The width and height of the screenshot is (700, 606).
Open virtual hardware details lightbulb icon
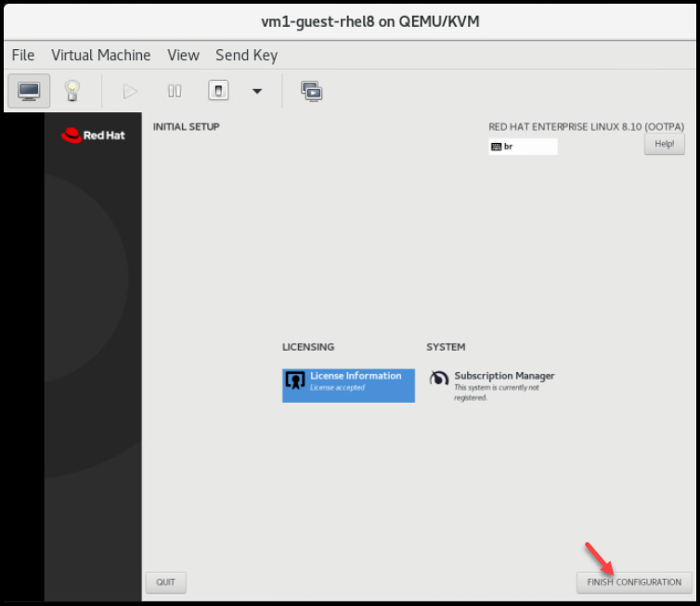click(x=72, y=91)
